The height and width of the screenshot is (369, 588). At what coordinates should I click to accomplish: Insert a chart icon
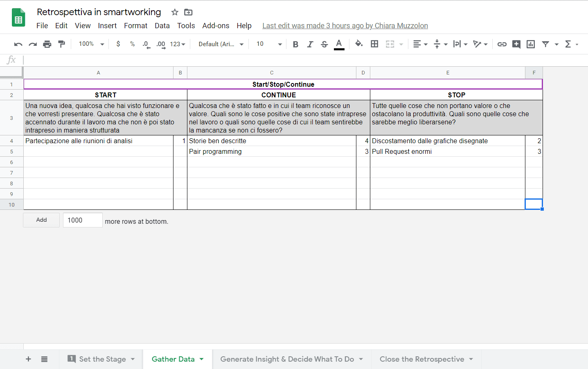531,44
